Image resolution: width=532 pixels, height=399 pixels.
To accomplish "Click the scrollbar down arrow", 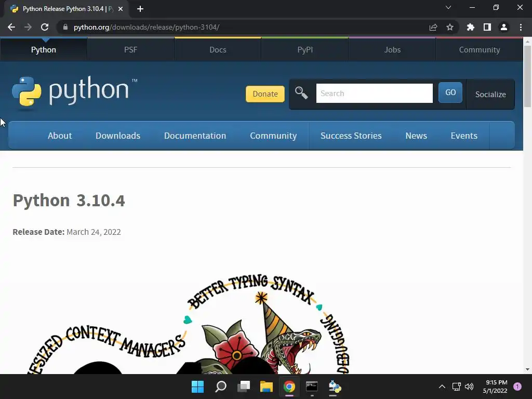I will [x=527, y=369].
